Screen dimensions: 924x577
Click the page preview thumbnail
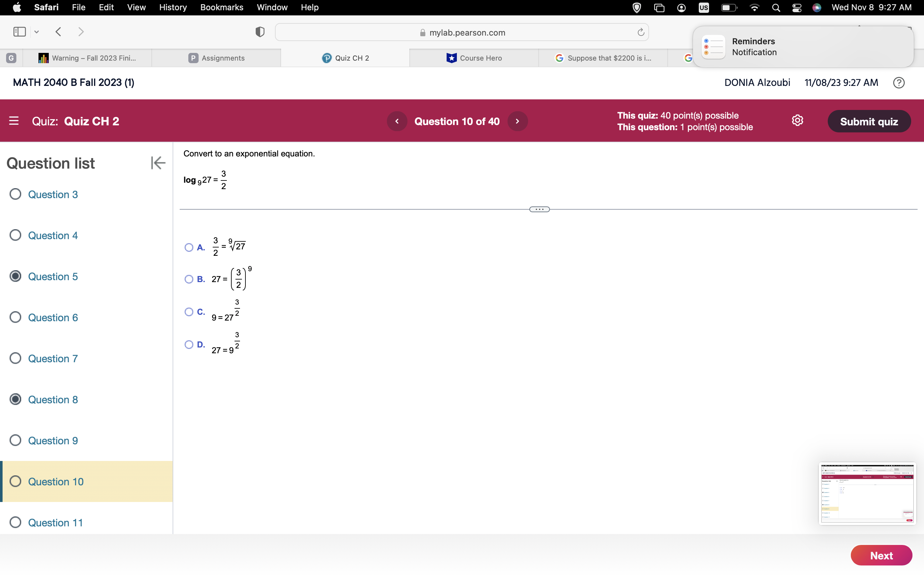click(867, 493)
